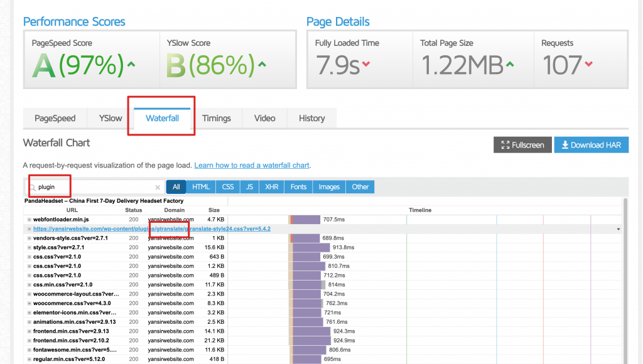Click the magnifier icon in search box

32,187
